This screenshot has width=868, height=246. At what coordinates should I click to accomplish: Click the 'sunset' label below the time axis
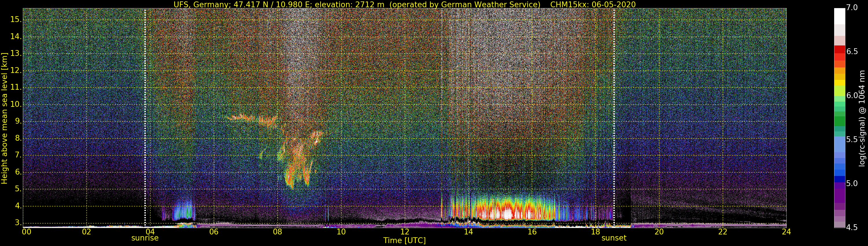point(614,238)
